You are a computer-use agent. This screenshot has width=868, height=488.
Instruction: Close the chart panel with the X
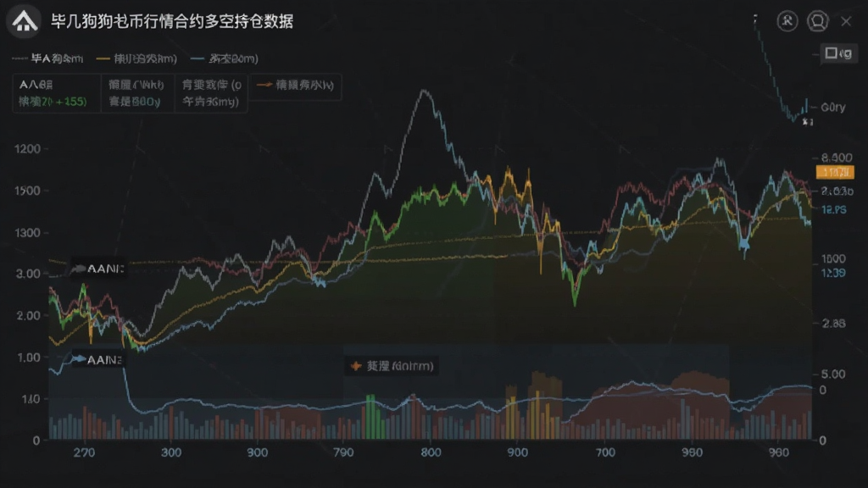846,21
